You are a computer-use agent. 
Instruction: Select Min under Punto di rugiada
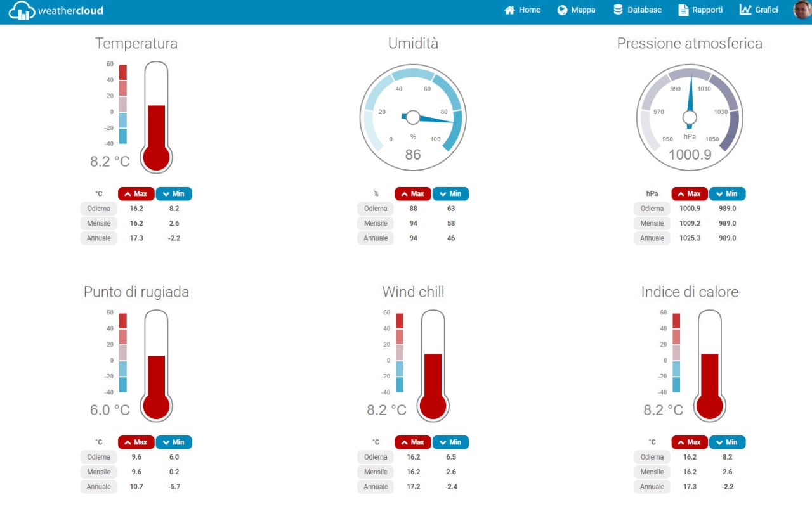click(174, 442)
